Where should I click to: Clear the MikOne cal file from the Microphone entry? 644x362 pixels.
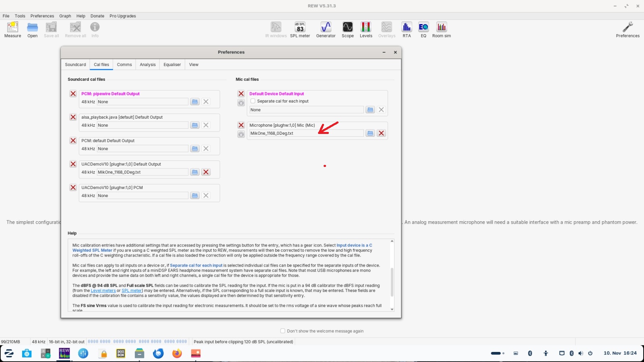pyautogui.click(x=381, y=133)
